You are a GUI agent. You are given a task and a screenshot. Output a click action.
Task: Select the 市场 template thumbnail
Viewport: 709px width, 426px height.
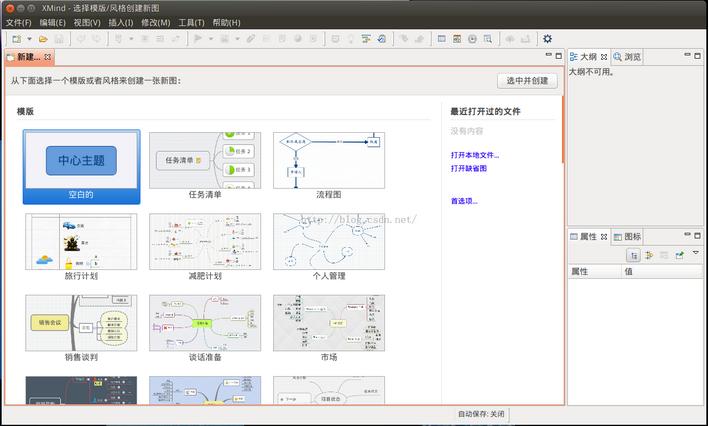coord(329,323)
